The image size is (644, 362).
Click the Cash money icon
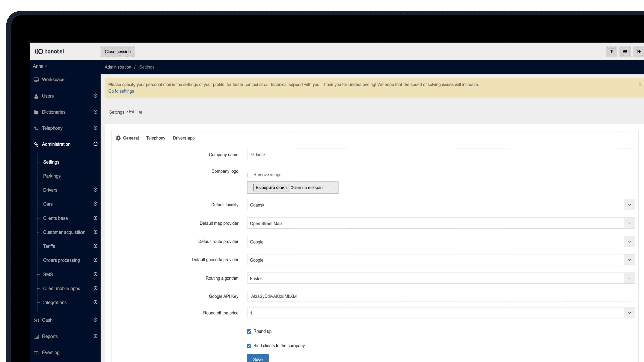tap(36, 320)
